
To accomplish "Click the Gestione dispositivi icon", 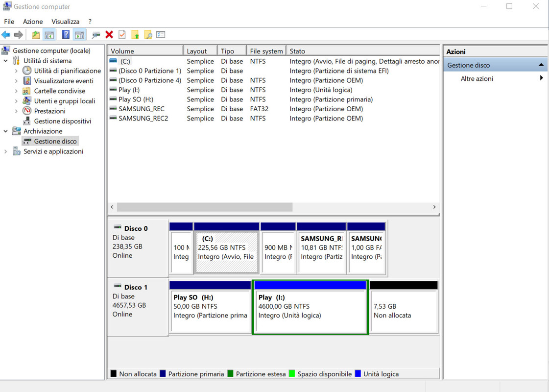I will (26, 121).
